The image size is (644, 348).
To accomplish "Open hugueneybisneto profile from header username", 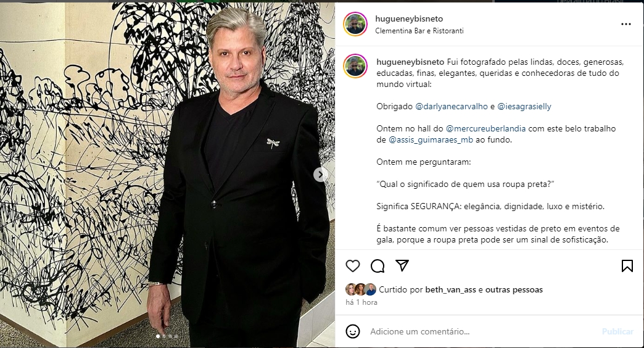I will [408, 19].
